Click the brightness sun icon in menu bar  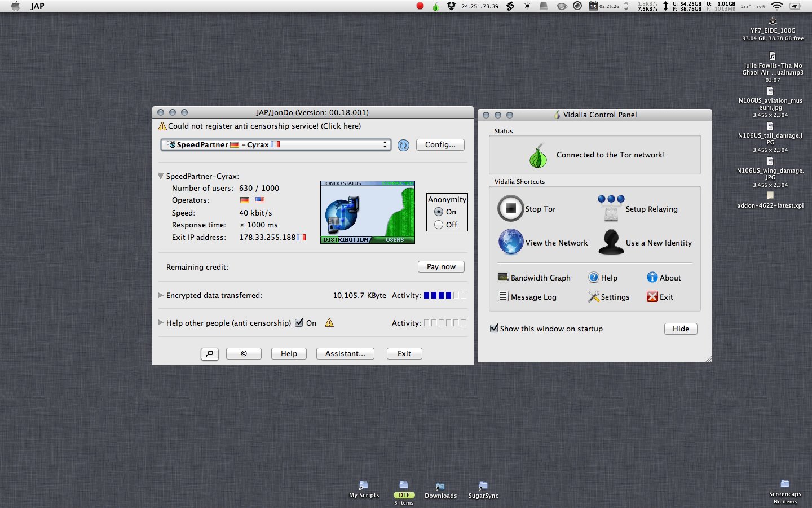[x=527, y=6]
